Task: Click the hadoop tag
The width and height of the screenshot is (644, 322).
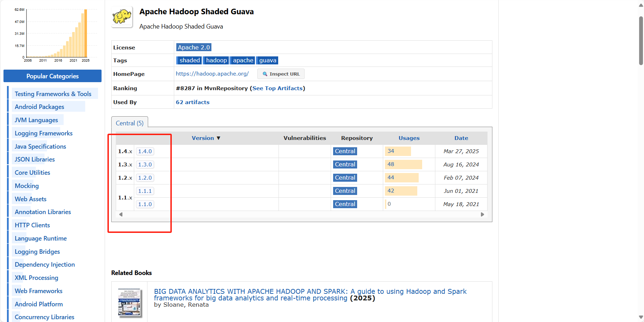Action: (216, 60)
